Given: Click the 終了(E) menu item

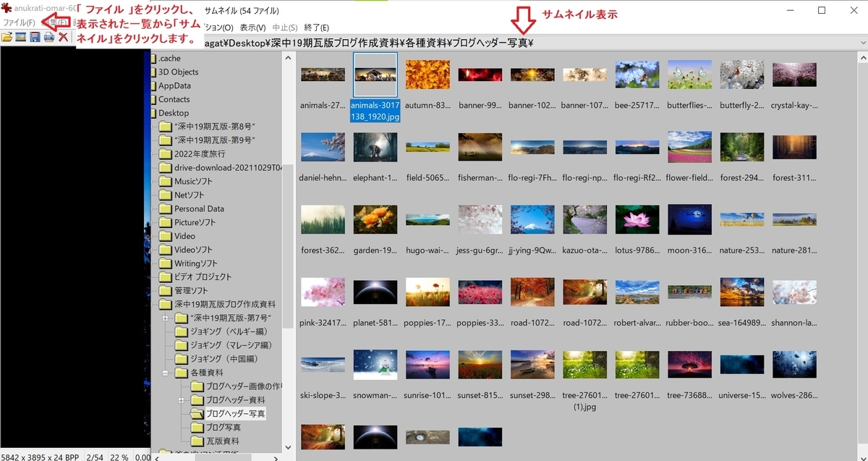Looking at the screenshot, I should [x=315, y=28].
